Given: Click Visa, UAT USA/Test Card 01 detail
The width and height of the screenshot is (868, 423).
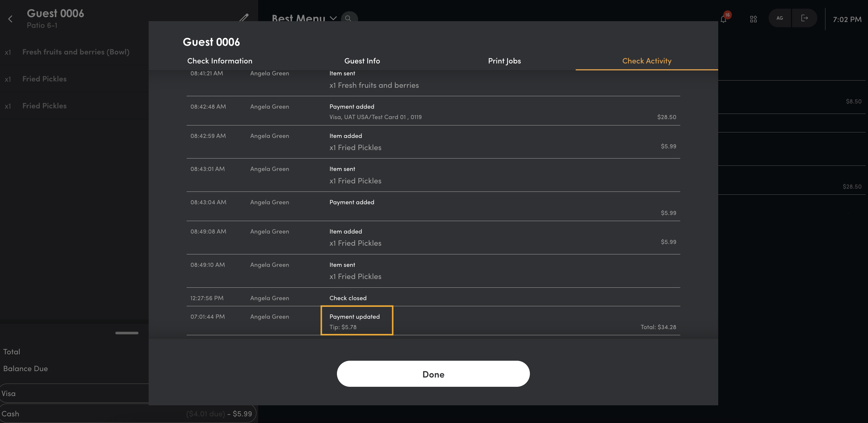Looking at the screenshot, I should pyautogui.click(x=375, y=117).
